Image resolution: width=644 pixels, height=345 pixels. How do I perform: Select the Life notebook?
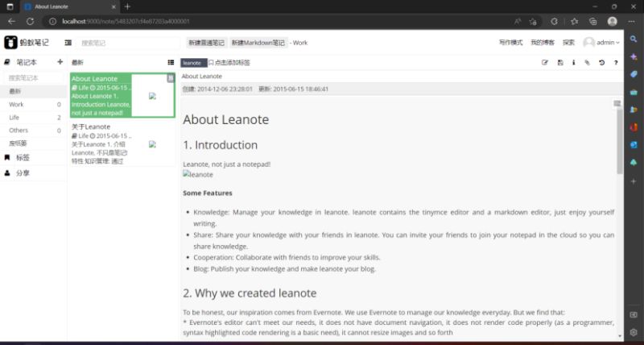point(33,117)
